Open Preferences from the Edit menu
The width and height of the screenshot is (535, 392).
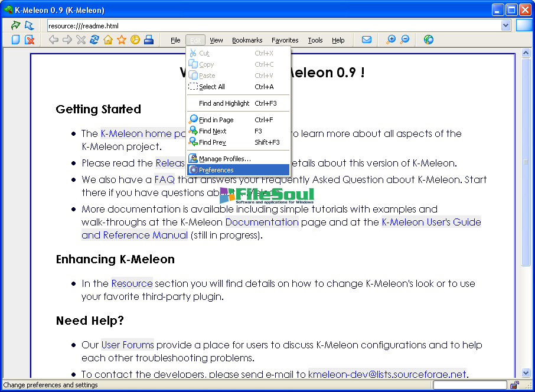tap(238, 170)
